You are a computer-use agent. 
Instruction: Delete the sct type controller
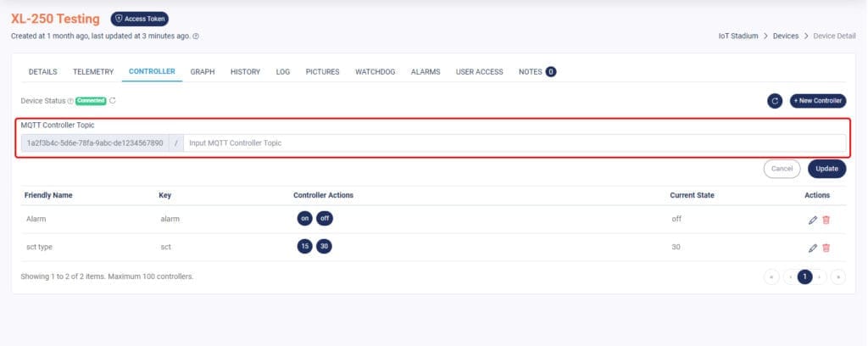826,248
